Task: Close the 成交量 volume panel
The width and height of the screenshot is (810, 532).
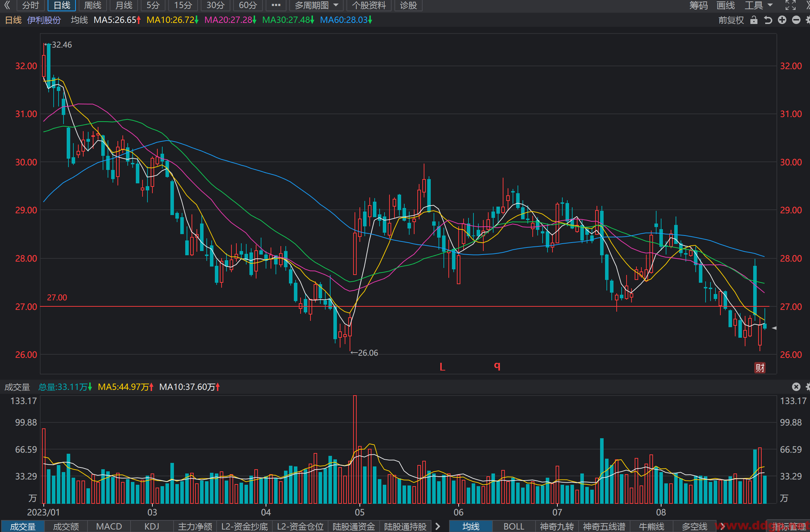Action: tap(796, 387)
